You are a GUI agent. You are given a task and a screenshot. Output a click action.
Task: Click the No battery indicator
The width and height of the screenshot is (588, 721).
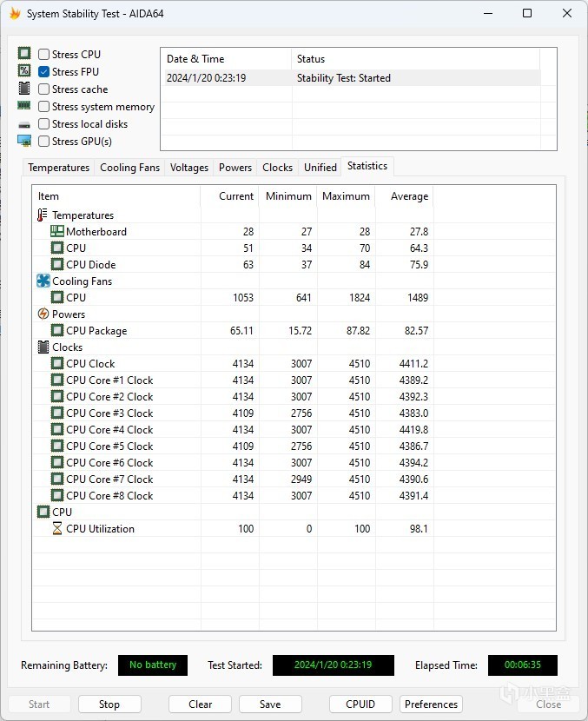click(x=153, y=665)
